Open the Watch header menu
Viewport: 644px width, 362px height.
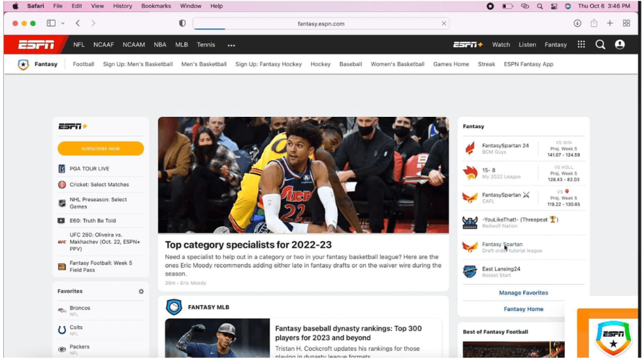501,45
